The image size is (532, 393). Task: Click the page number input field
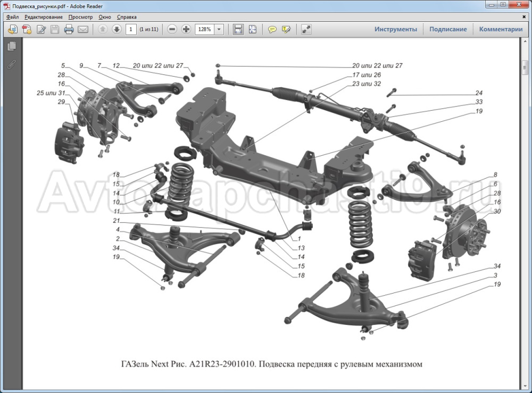tap(130, 29)
